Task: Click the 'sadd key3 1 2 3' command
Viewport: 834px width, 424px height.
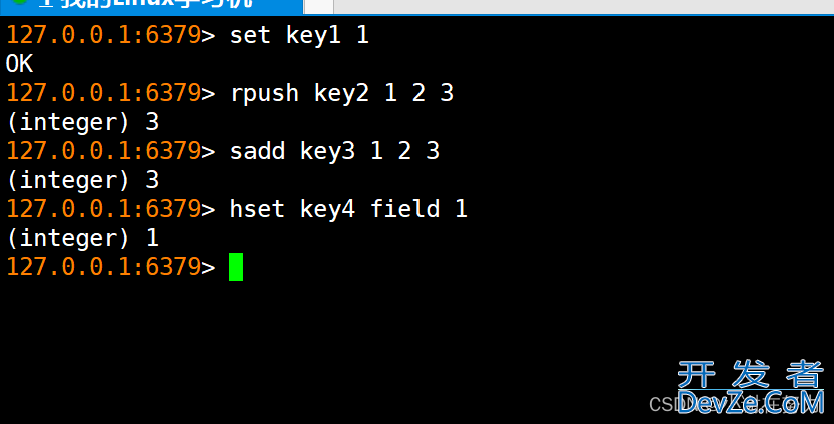Action: tap(335, 151)
